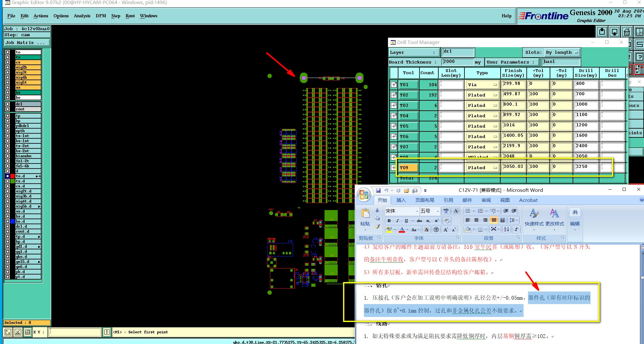644x344 pixels.
Task: Toggle the checkbox for layer gko.d
Action: pyautogui.click(x=8, y=257)
